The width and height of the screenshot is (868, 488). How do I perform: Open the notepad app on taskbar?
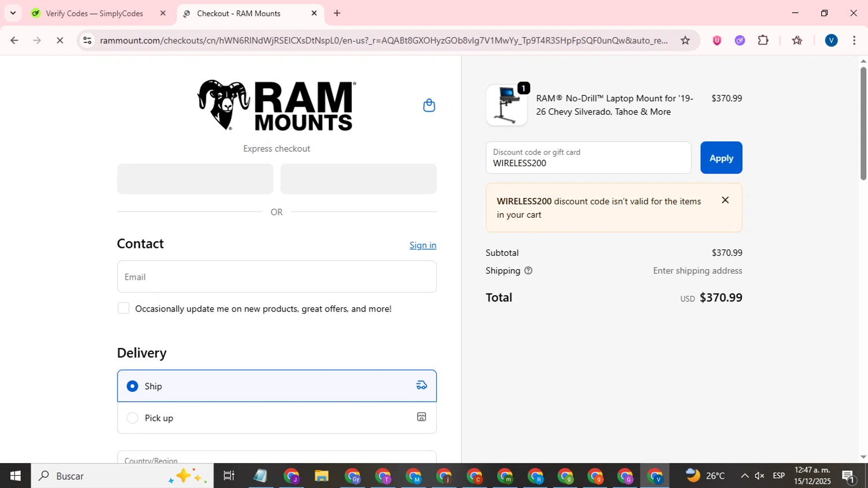pos(260,476)
